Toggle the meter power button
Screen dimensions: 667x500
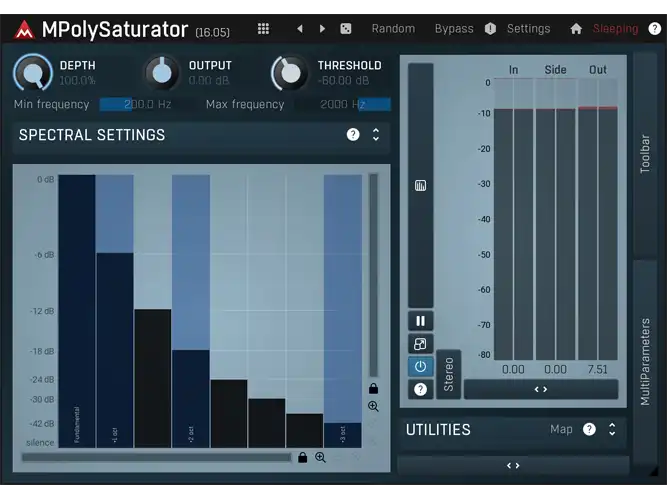tap(420, 366)
